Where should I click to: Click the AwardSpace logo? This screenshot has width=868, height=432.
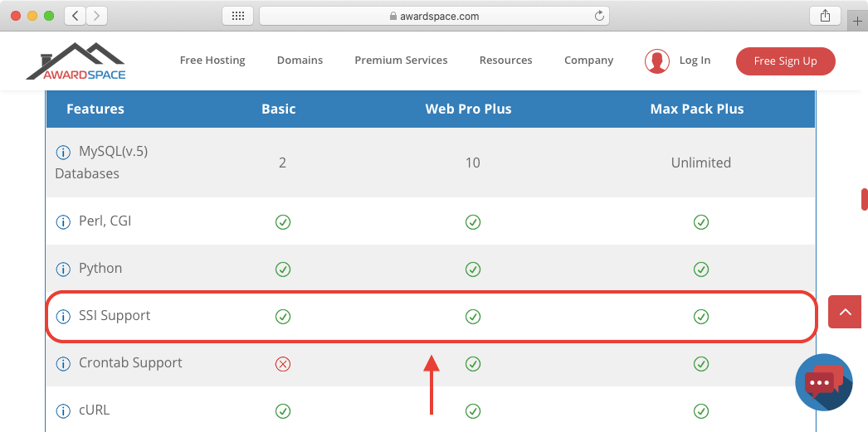pyautogui.click(x=76, y=61)
